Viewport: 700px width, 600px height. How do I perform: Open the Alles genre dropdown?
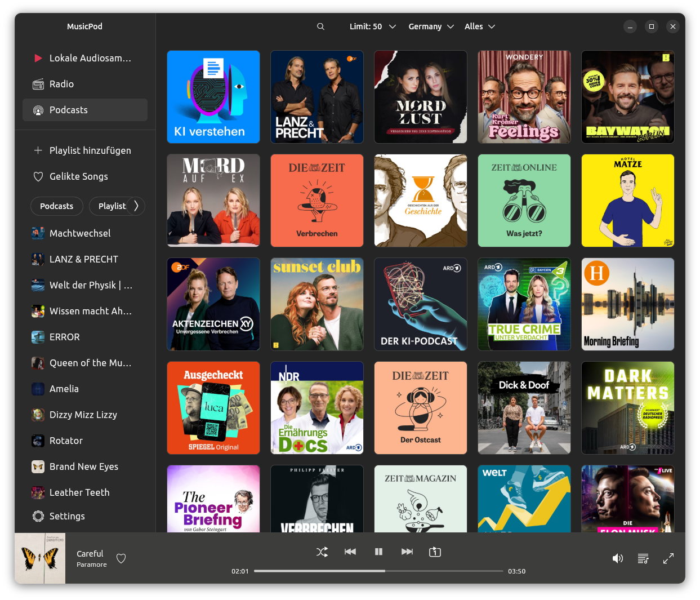pyautogui.click(x=480, y=26)
